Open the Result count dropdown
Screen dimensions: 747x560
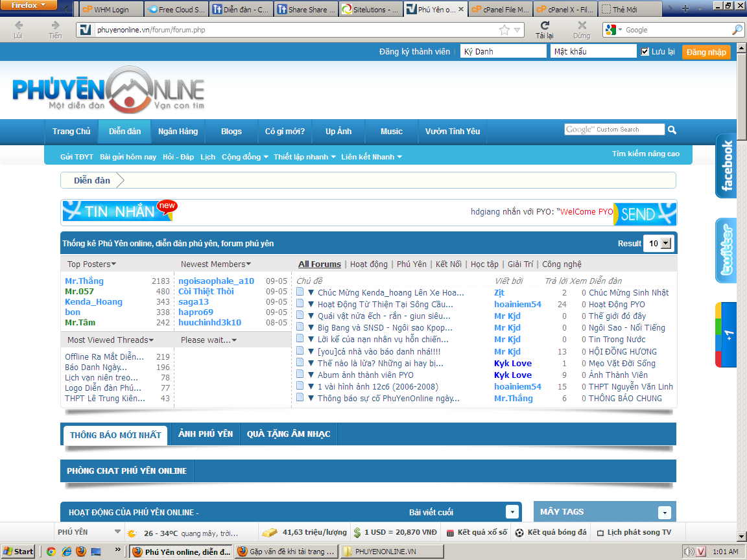(x=665, y=244)
